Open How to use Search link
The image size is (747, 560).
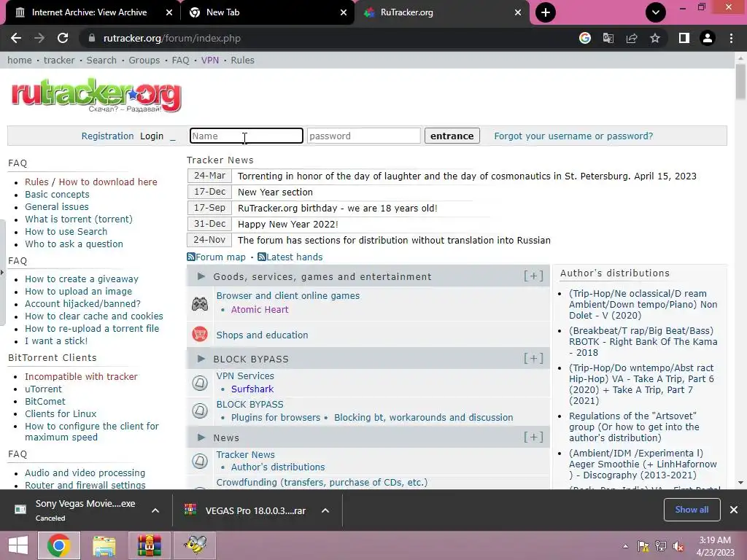66,231
